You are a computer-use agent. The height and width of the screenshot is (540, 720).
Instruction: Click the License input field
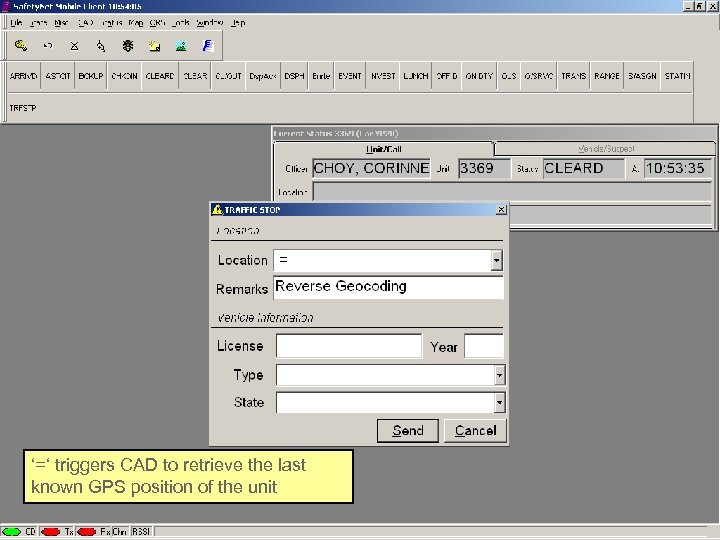pyautogui.click(x=349, y=346)
